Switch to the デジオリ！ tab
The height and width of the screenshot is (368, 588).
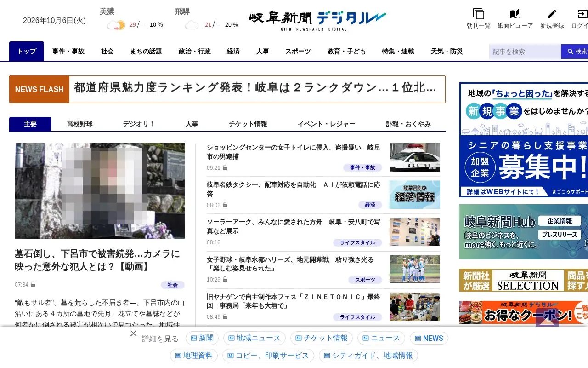(x=139, y=124)
